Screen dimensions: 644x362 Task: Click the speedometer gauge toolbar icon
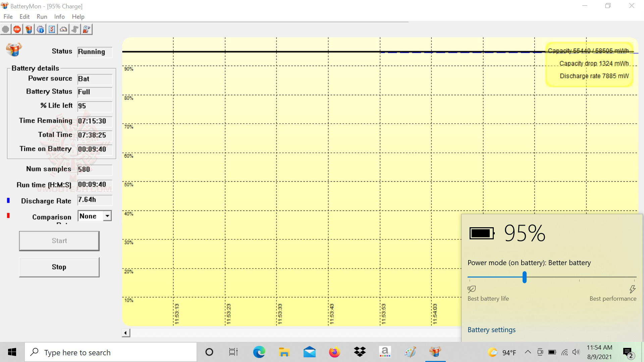63,29
